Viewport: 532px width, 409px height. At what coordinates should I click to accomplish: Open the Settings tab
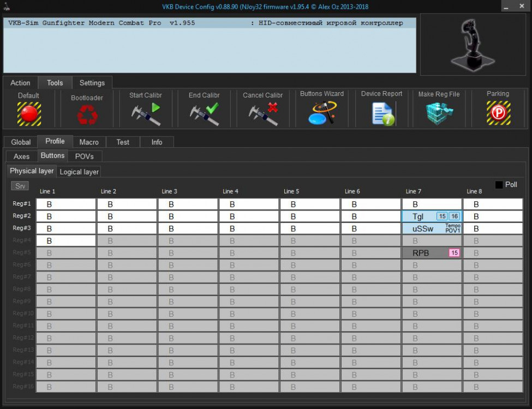coord(92,83)
